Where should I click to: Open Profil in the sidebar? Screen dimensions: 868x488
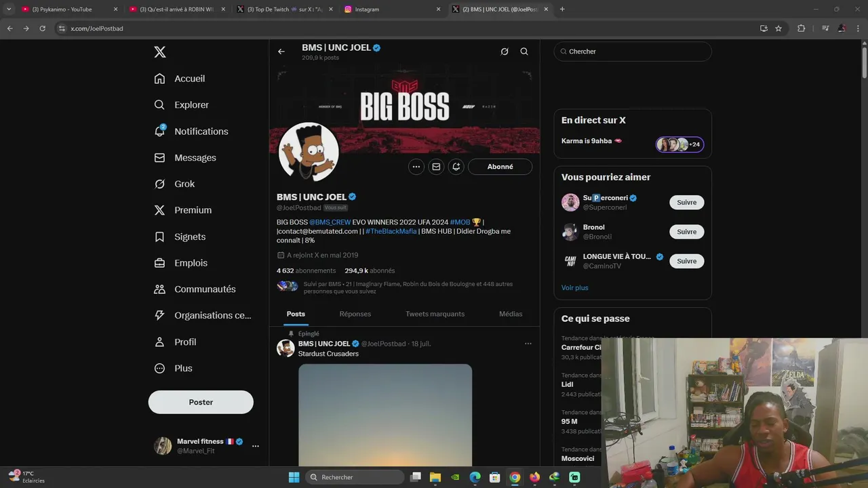[175, 342]
